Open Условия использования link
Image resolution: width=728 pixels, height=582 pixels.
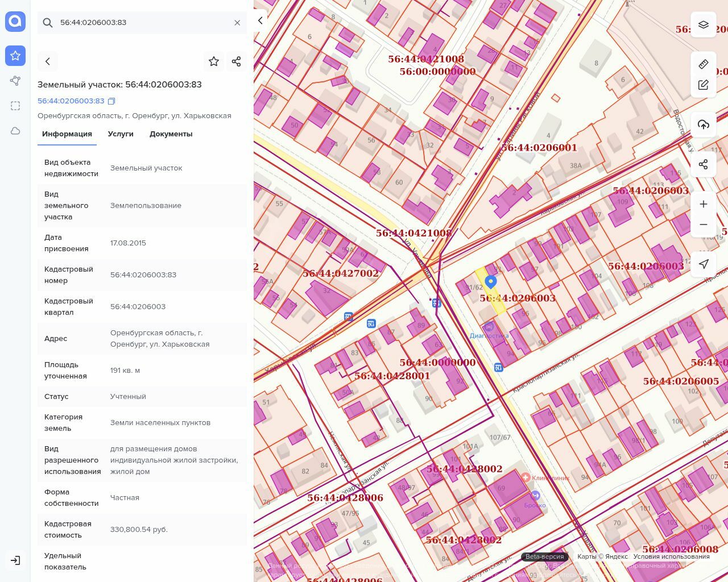pyautogui.click(x=671, y=556)
